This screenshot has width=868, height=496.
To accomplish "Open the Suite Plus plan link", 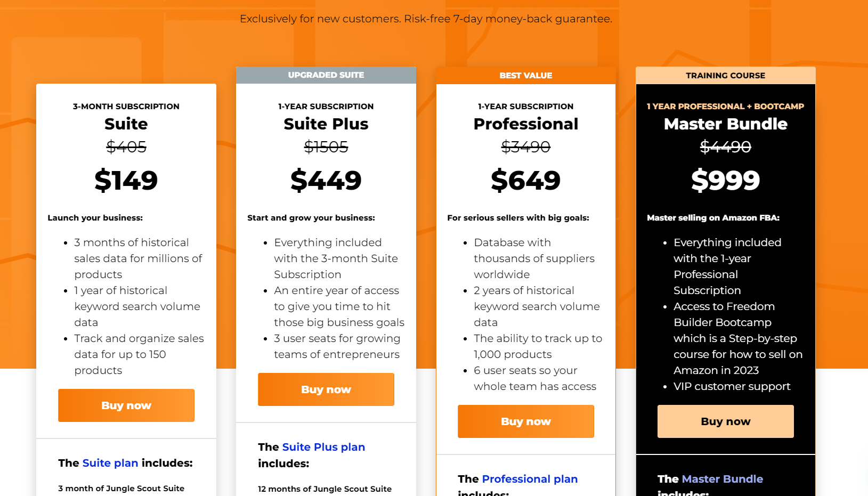I will [x=323, y=447].
